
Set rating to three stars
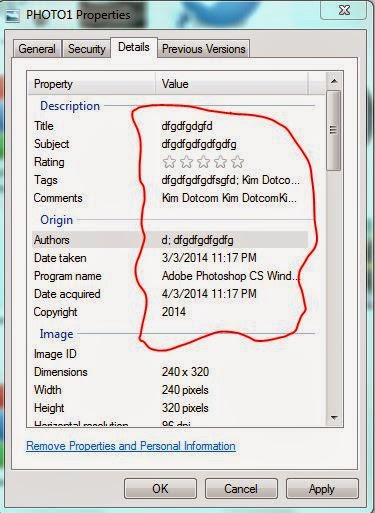[203, 162]
